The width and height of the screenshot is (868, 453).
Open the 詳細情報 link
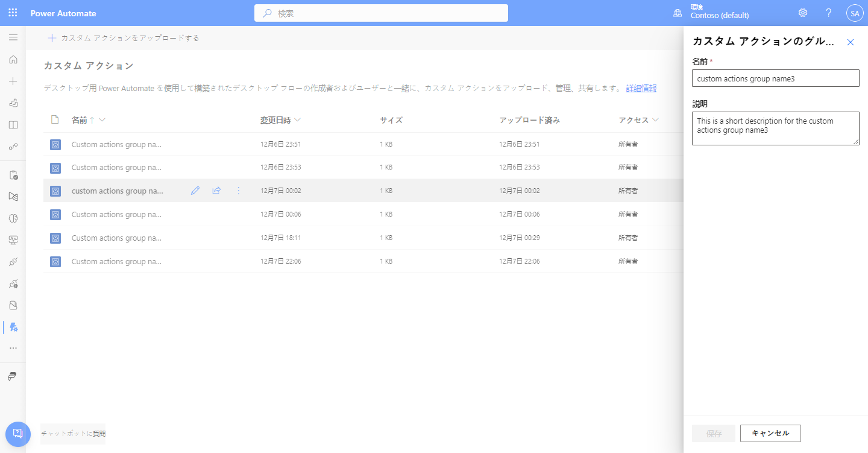point(641,88)
